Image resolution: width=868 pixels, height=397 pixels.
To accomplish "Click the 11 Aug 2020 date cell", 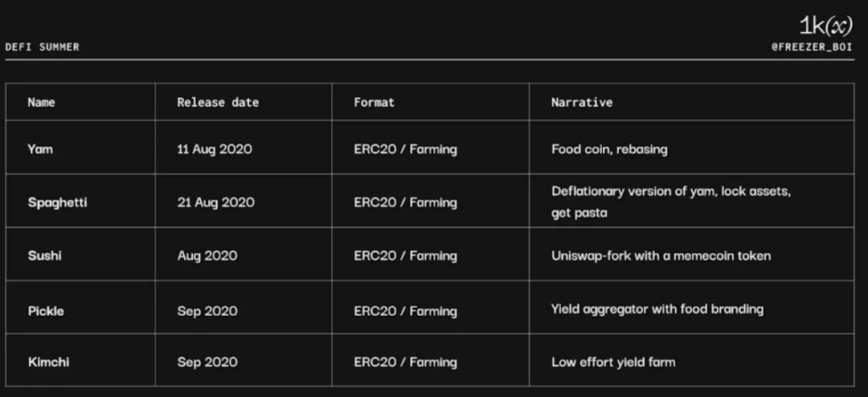I will click(215, 149).
